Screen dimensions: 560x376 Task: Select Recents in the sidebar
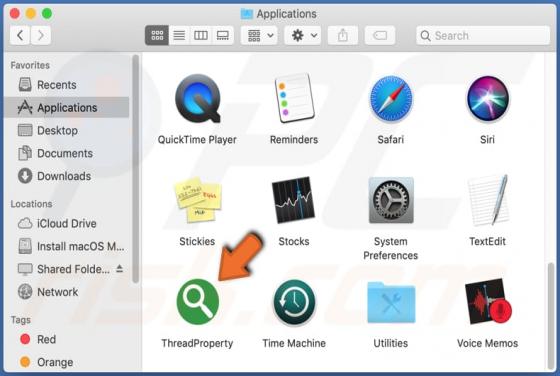click(67, 85)
